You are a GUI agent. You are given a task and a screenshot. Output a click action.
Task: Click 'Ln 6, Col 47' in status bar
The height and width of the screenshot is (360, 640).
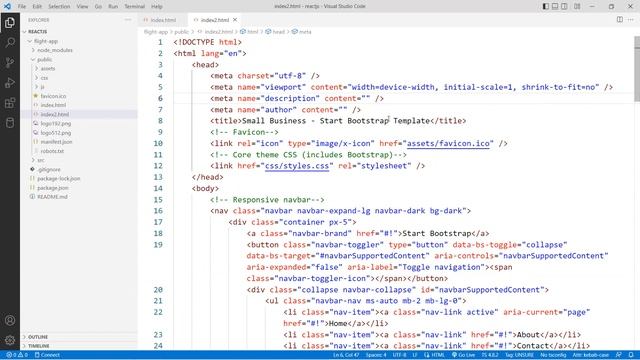coord(346,355)
